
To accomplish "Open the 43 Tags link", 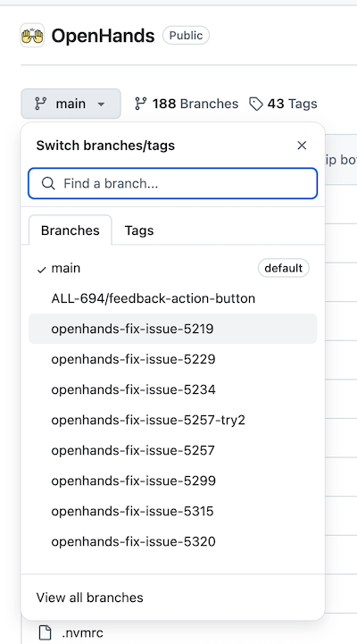I will click(283, 104).
